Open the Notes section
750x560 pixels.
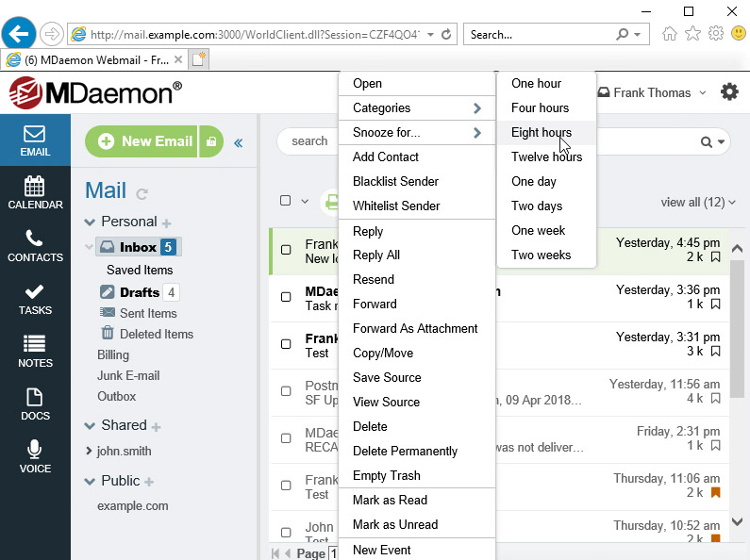(35, 352)
